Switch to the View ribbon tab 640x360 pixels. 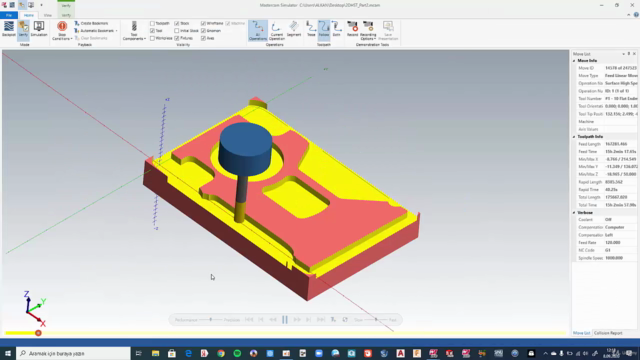(48, 15)
